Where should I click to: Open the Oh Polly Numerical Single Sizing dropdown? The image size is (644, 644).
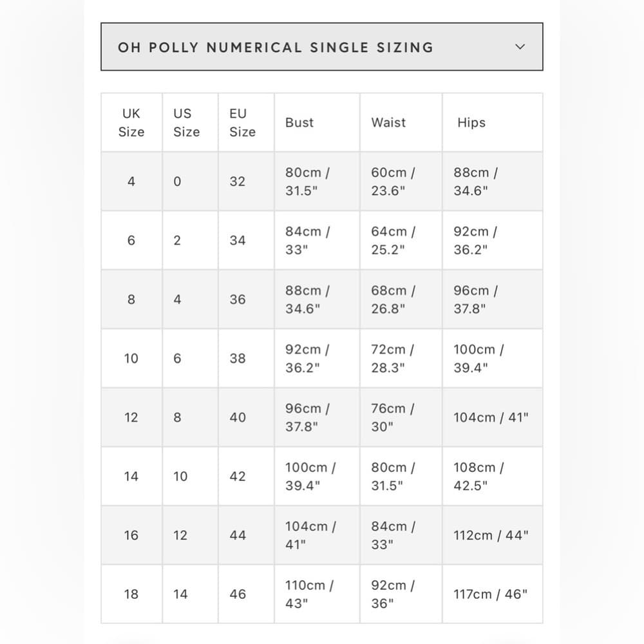tap(322, 47)
